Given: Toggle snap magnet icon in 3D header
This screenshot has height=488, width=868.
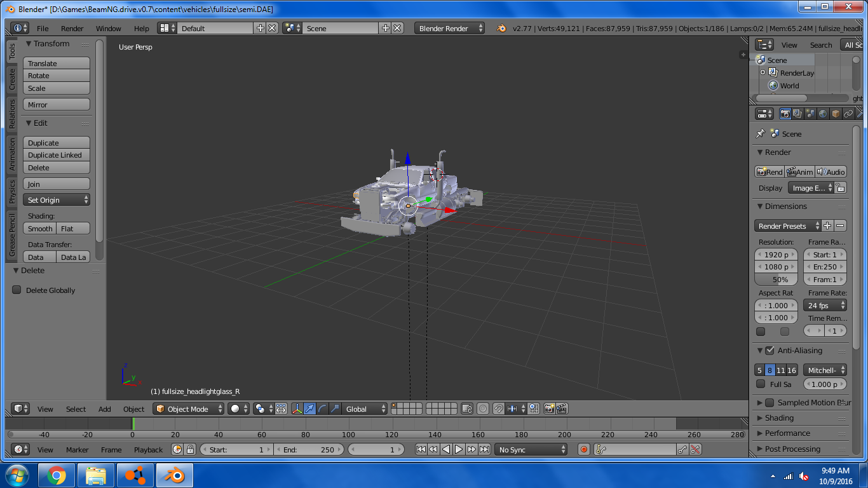Looking at the screenshot, I should 499,409.
